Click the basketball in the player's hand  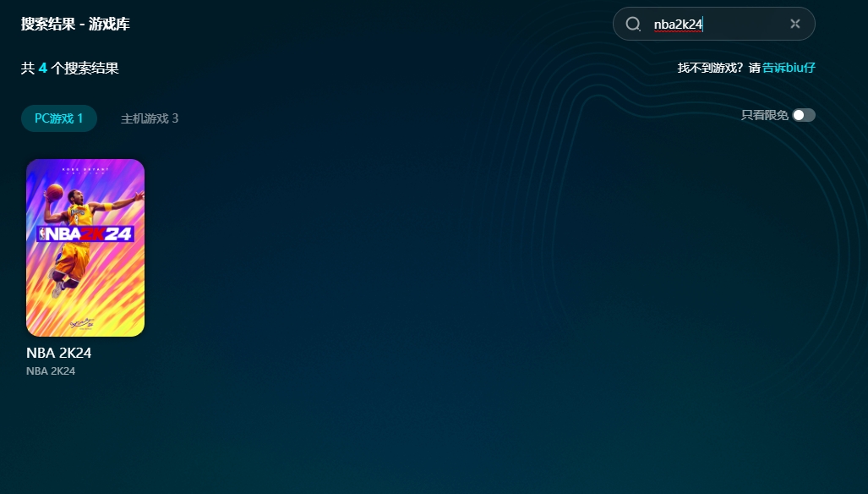(x=55, y=191)
